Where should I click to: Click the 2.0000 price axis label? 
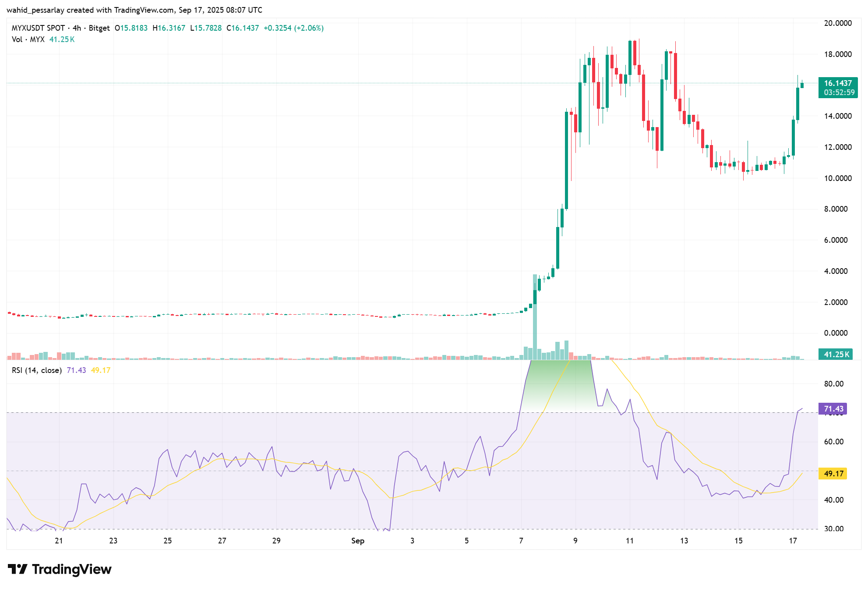click(836, 302)
